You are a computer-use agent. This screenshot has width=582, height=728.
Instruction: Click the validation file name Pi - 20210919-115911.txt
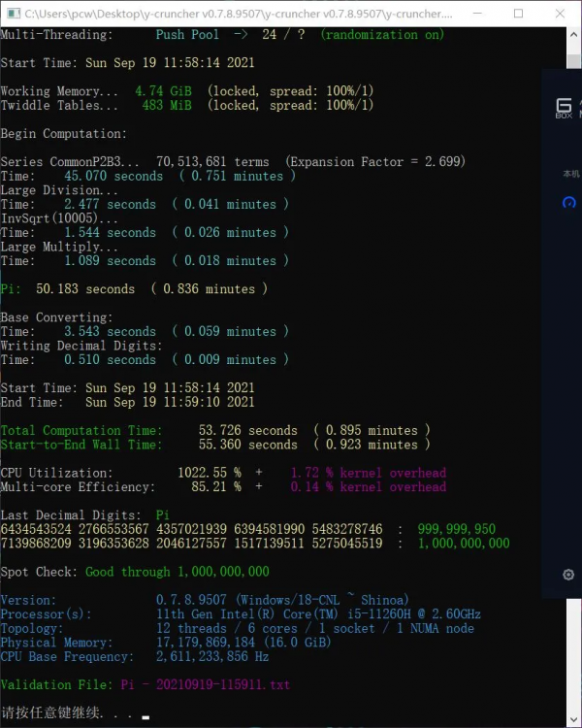[x=205, y=684]
